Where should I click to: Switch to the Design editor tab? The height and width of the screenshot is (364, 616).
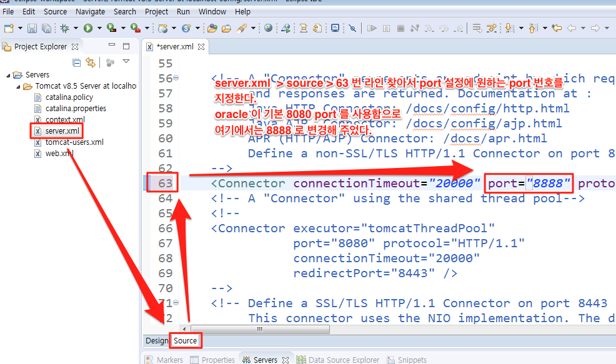[156, 341]
